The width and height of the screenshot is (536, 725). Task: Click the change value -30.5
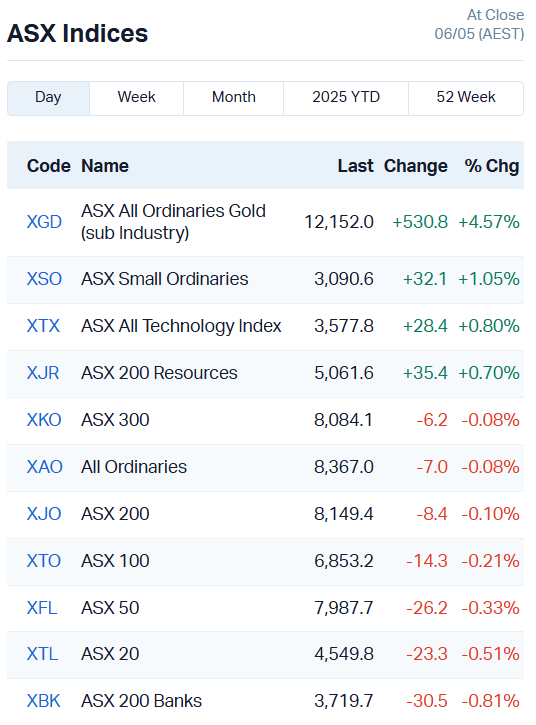click(427, 701)
